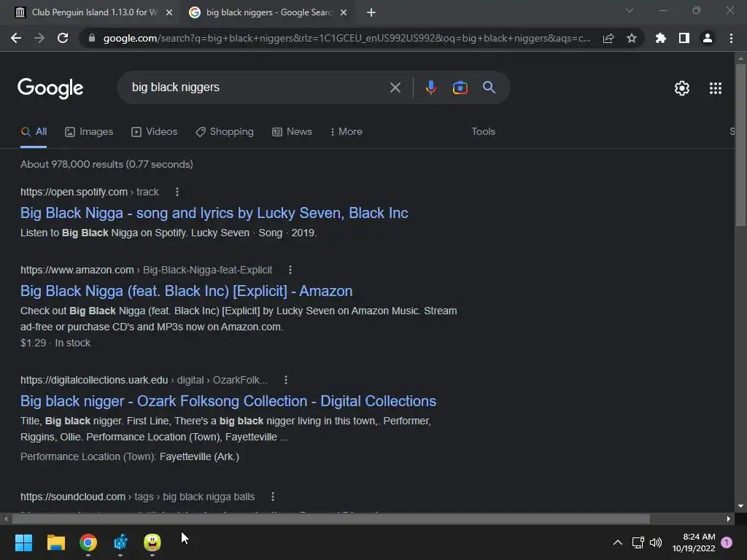Open a new browser tab

pyautogui.click(x=371, y=12)
